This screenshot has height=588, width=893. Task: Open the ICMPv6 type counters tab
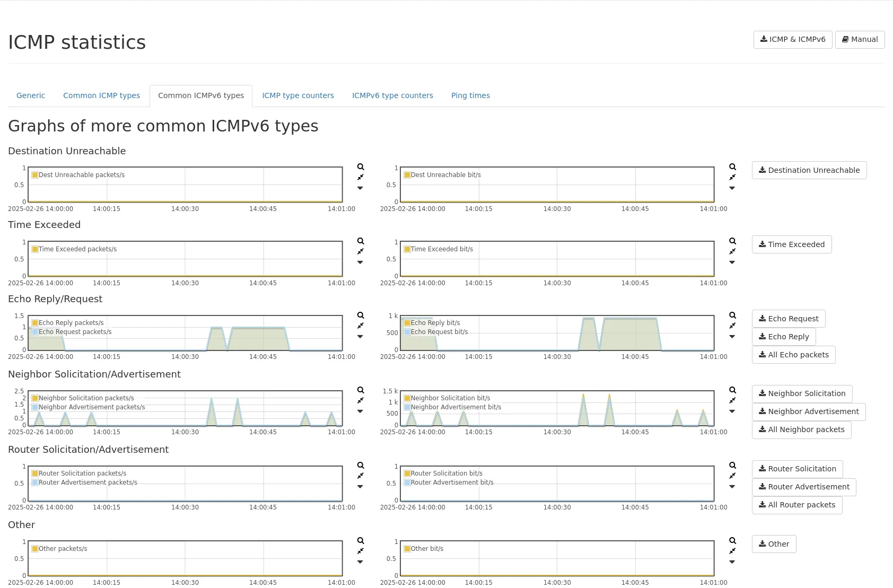(x=392, y=95)
